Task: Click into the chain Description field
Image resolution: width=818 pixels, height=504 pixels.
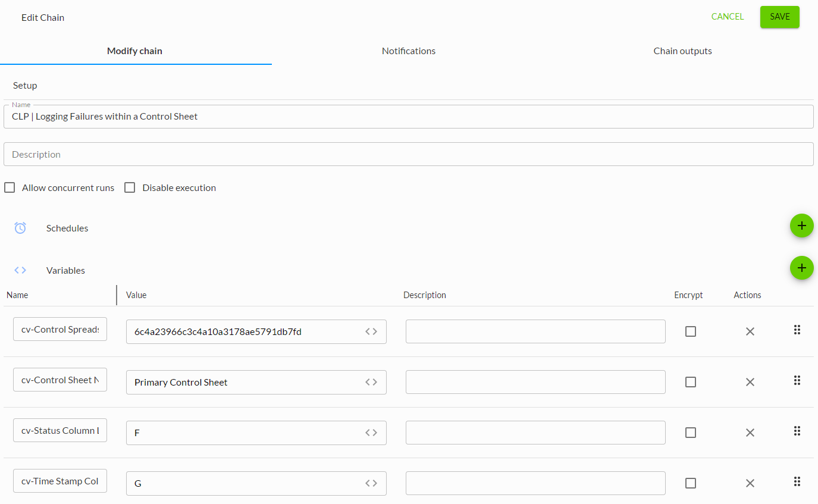Action: pos(408,154)
